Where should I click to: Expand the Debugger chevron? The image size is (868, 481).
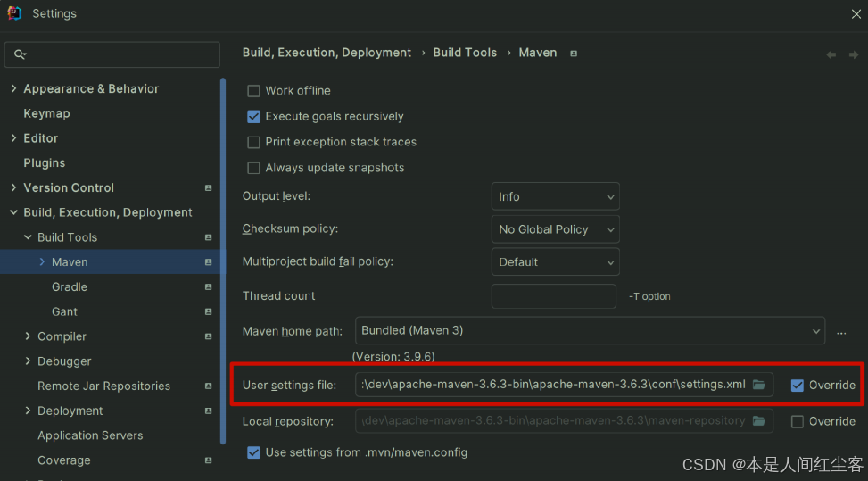[x=28, y=361]
